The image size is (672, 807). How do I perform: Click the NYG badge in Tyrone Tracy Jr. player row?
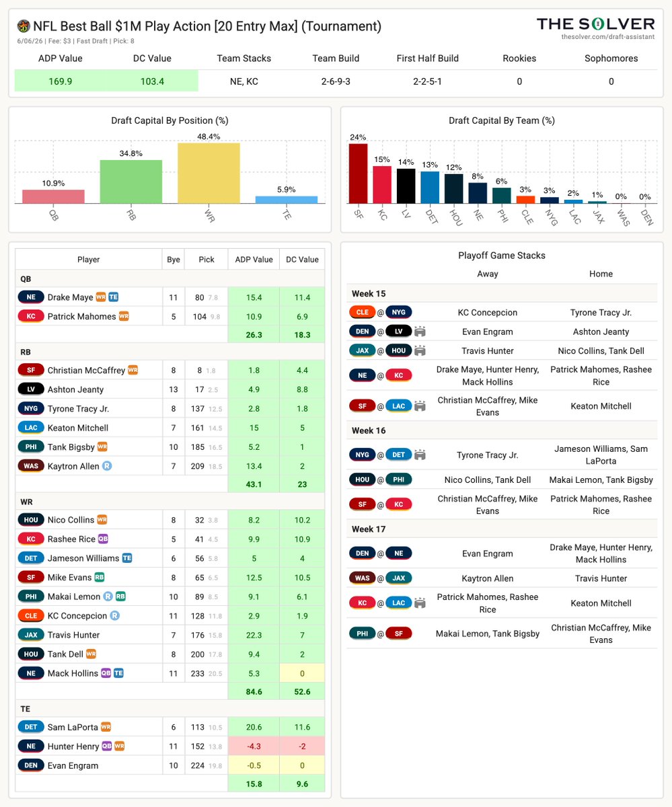(30, 409)
